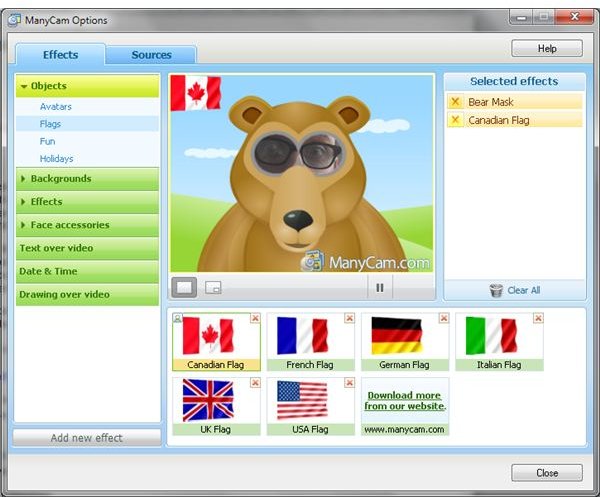
Task: Minimize the ManyCam Options window
Action: 520,17
